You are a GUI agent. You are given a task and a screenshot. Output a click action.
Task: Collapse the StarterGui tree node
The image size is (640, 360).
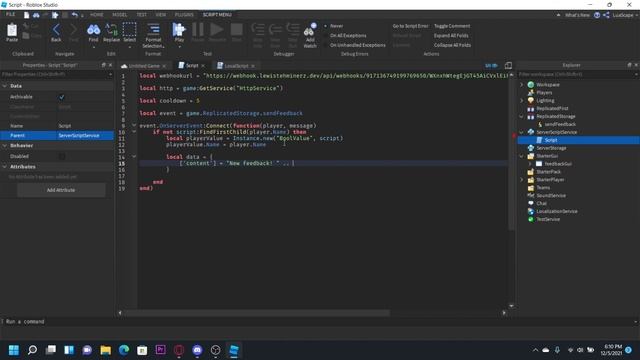[x=521, y=156]
